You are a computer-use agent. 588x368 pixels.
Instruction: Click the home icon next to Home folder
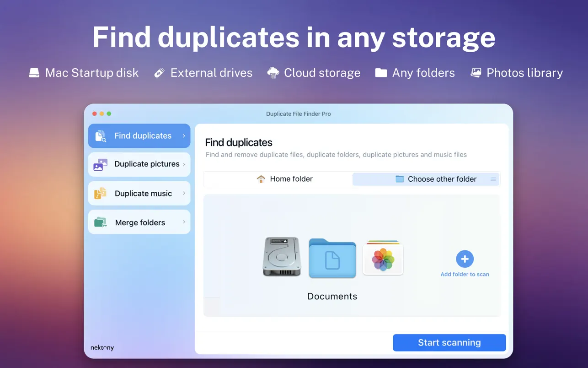[x=261, y=179]
